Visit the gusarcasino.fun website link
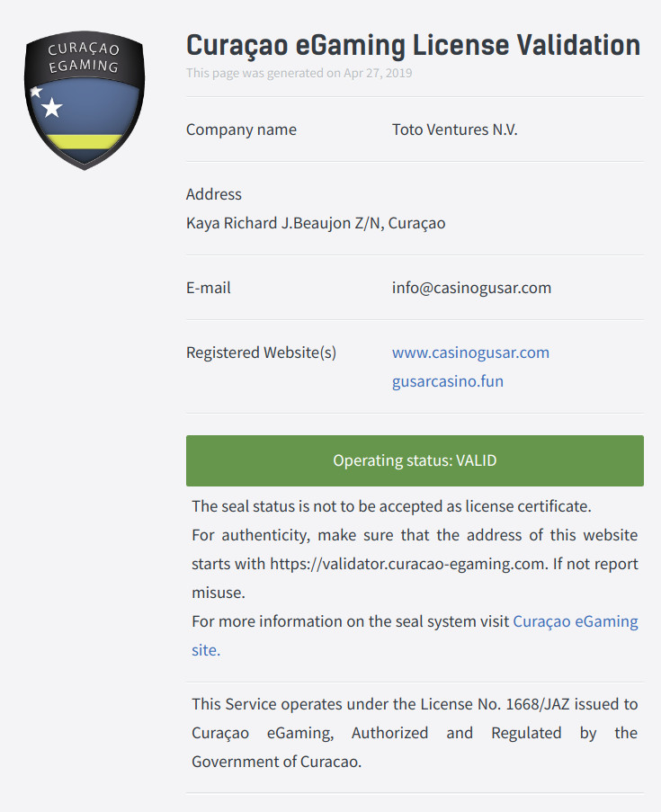This screenshot has width=661, height=812. (x=447, y=381)
